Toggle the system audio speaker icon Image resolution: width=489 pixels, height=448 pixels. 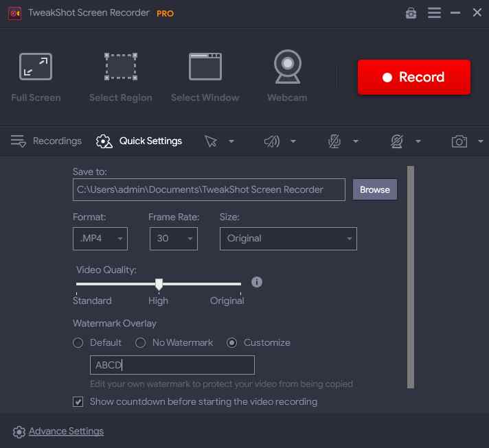tap(272, 141)
